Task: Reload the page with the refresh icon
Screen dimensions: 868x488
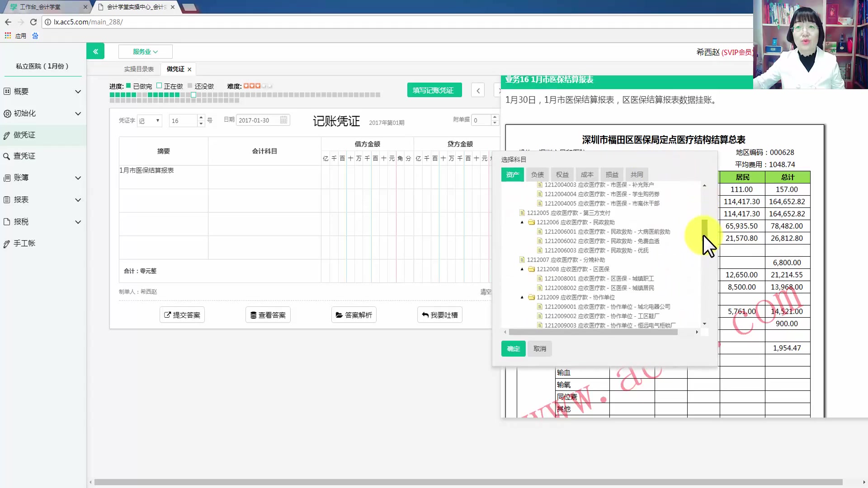Action: coord(33,22)
